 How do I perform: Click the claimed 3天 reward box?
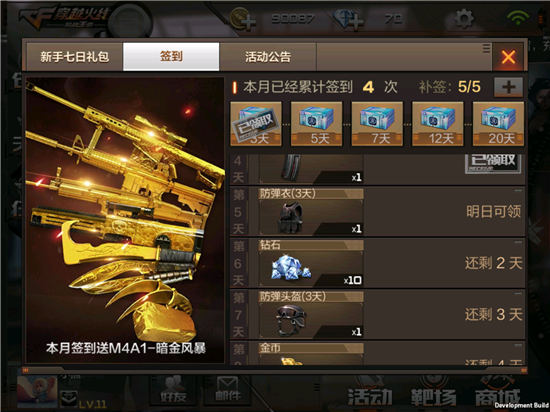[256, 123]
